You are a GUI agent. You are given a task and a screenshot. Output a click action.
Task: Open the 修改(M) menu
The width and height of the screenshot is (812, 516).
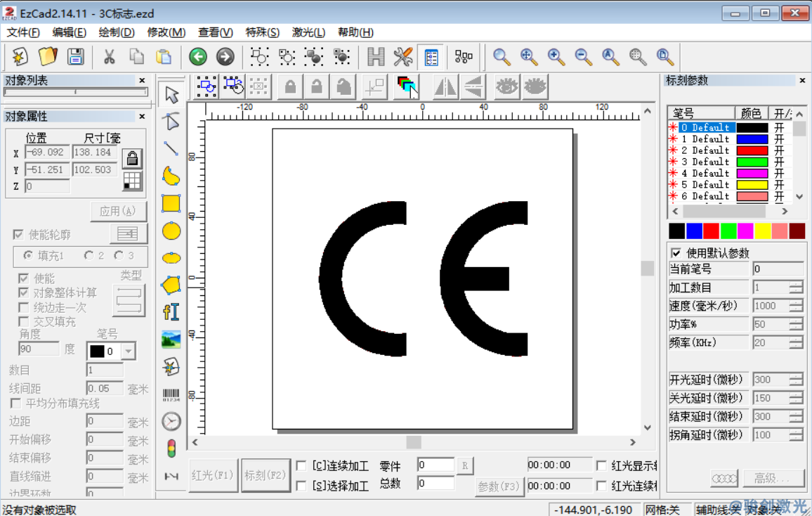166,32
